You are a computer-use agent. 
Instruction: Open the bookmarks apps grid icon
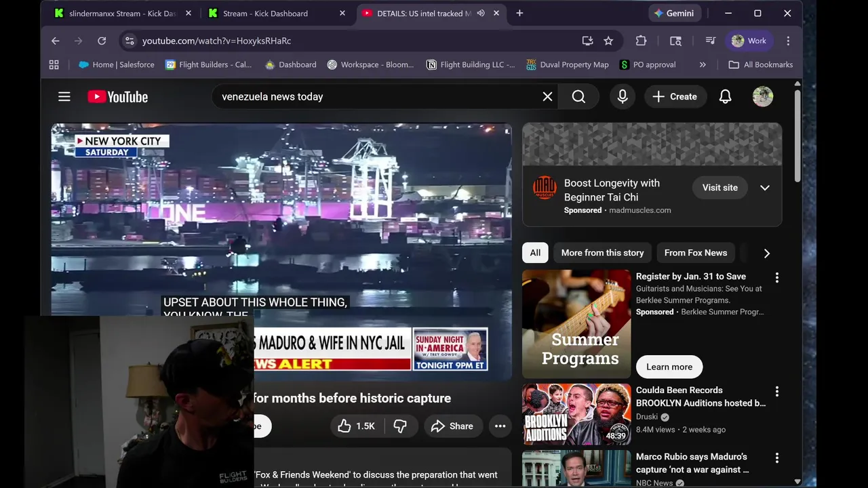point(54,65)
